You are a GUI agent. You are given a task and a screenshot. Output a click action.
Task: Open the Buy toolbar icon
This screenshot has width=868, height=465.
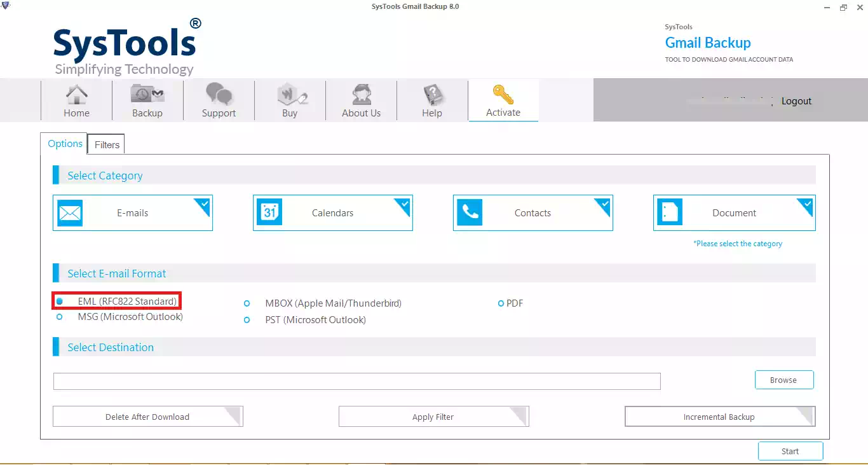[290, 101]
